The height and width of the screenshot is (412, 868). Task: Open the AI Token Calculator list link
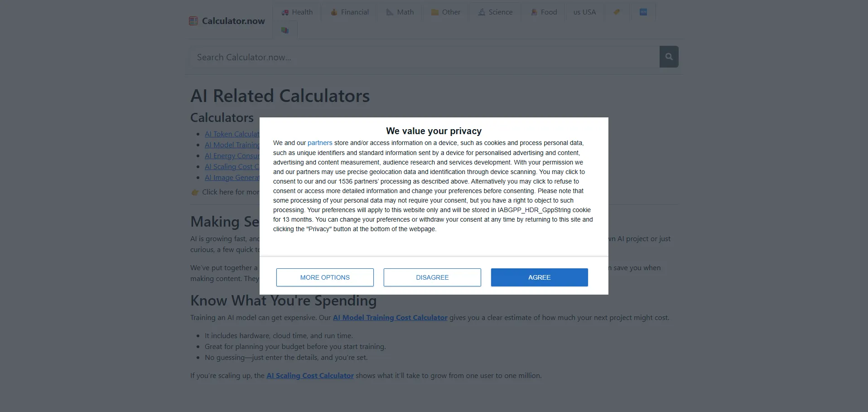click(232, 134)
